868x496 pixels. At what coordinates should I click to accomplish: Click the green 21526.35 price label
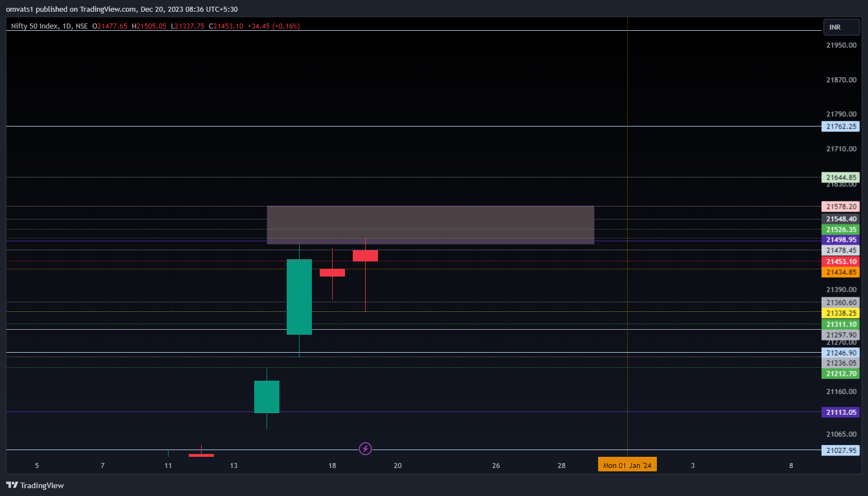click(x=841, y=230)
